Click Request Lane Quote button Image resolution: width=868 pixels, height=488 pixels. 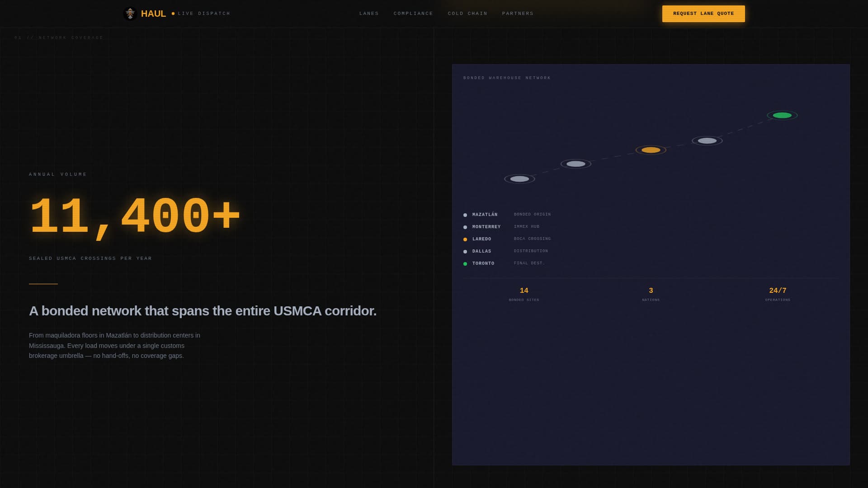tap(703, 14)
